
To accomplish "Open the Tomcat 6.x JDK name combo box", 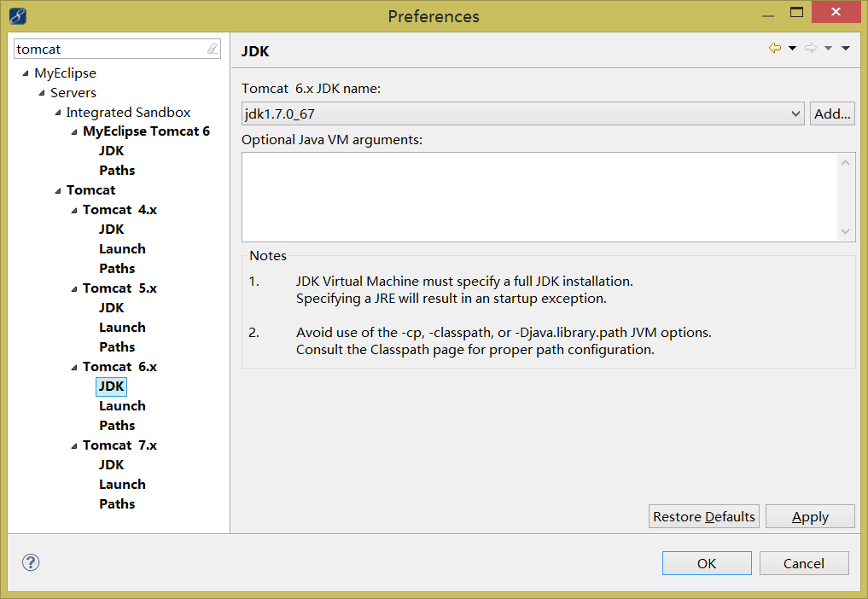I will (522, 113).
